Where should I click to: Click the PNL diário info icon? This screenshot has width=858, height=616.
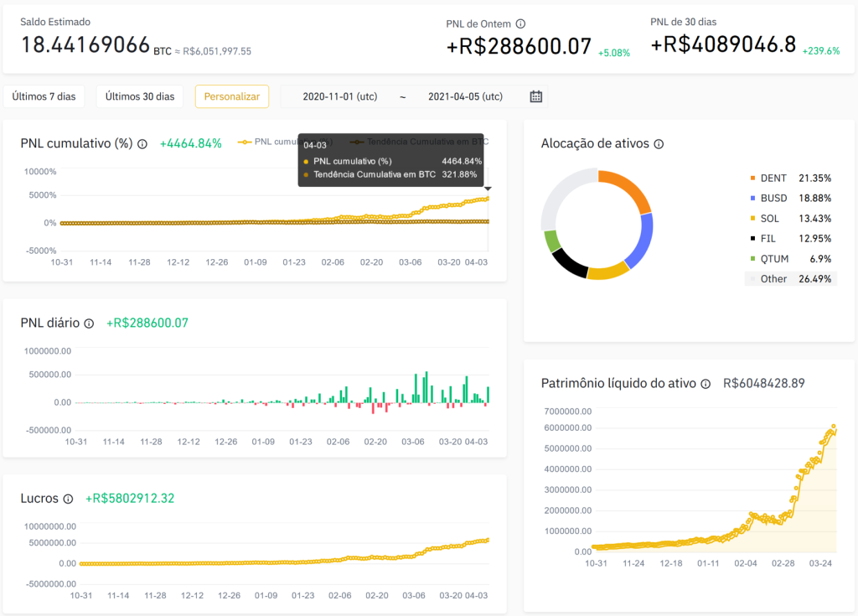[89, 324]
